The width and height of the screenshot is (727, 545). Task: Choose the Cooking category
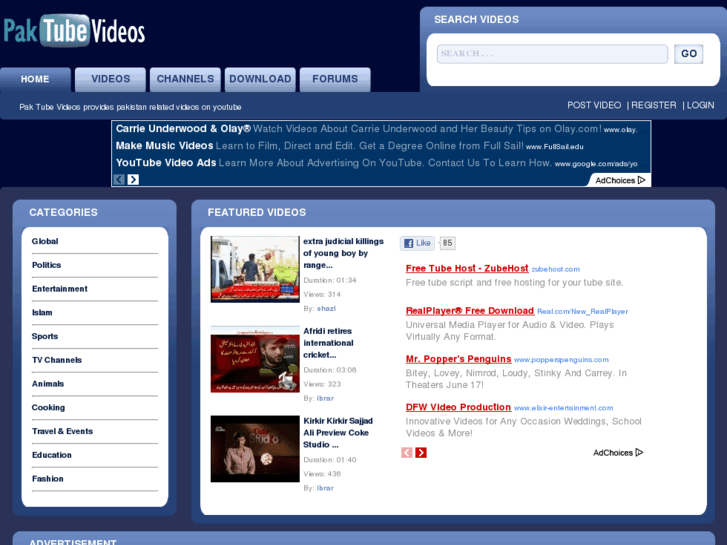click(x=48, y=407)
